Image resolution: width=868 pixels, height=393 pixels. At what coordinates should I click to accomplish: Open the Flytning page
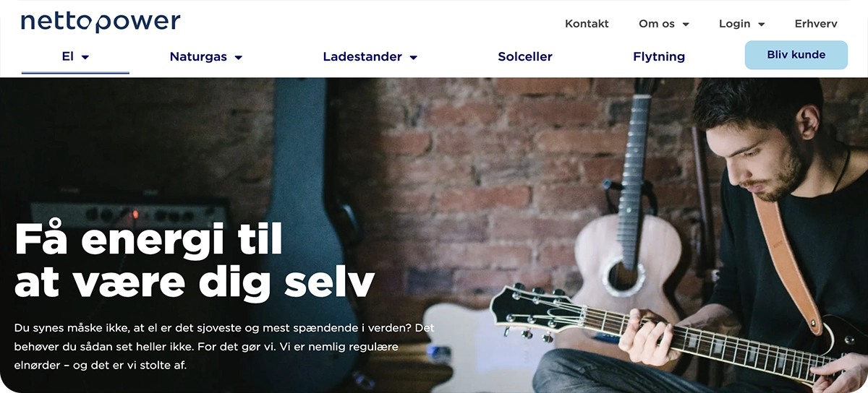click(x=659, y=56)
